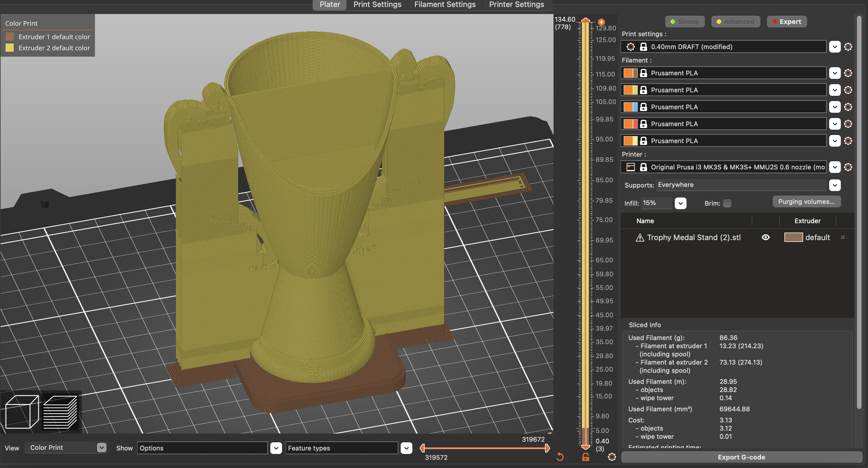Open the Print Settings tab
Screen dimensions: 868x468
pyautogui.click(x=377, y=5)
